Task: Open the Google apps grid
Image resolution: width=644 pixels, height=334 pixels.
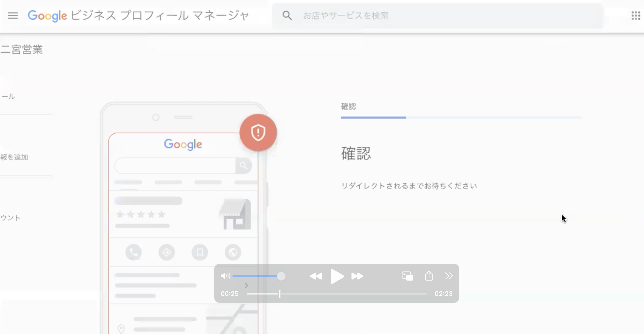Action: tap(636, 16)
